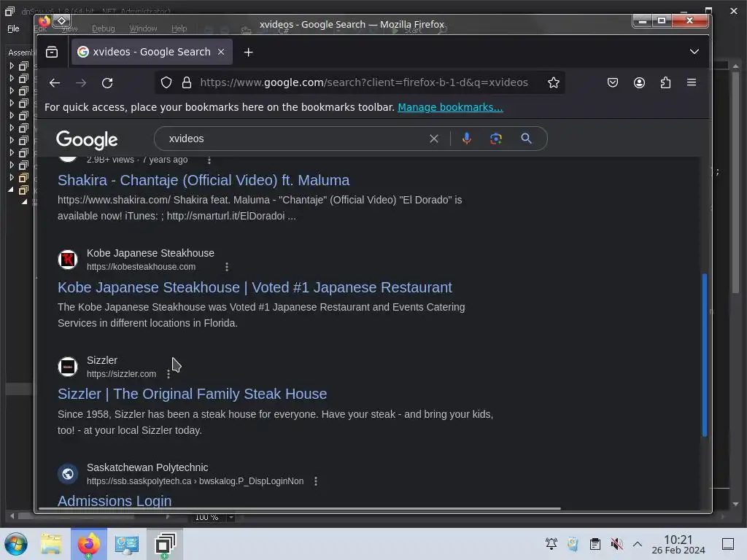Open dnSpy zoom percentage dropdown
Viewport: 747px width, 560px height.
(231, 517)
